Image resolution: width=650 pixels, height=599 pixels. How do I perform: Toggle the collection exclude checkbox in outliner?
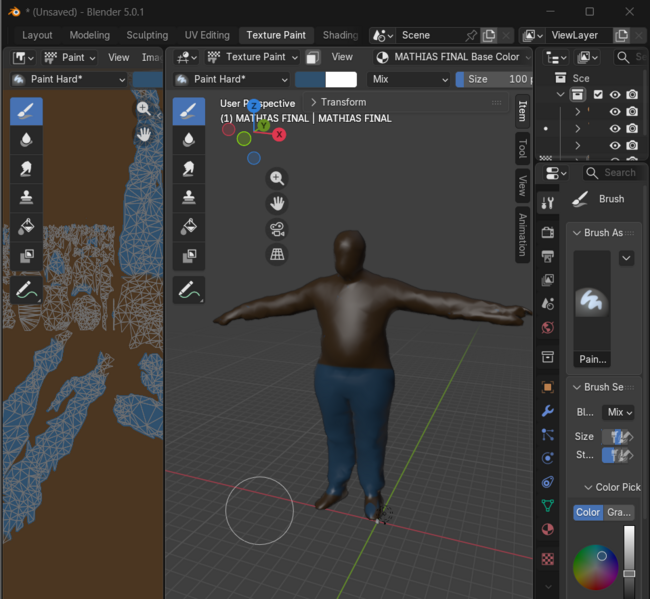tap(597, 95)
